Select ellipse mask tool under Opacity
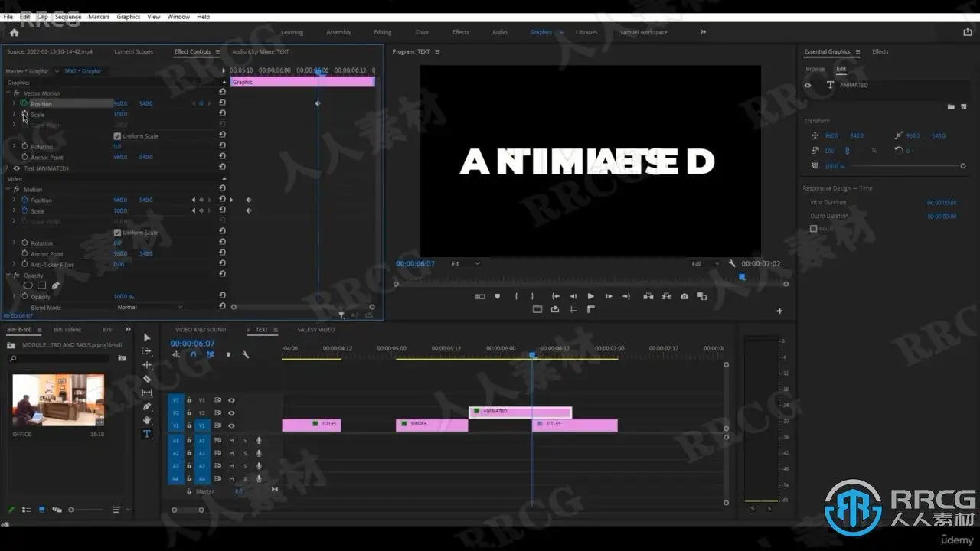 (x=28, y=285)
